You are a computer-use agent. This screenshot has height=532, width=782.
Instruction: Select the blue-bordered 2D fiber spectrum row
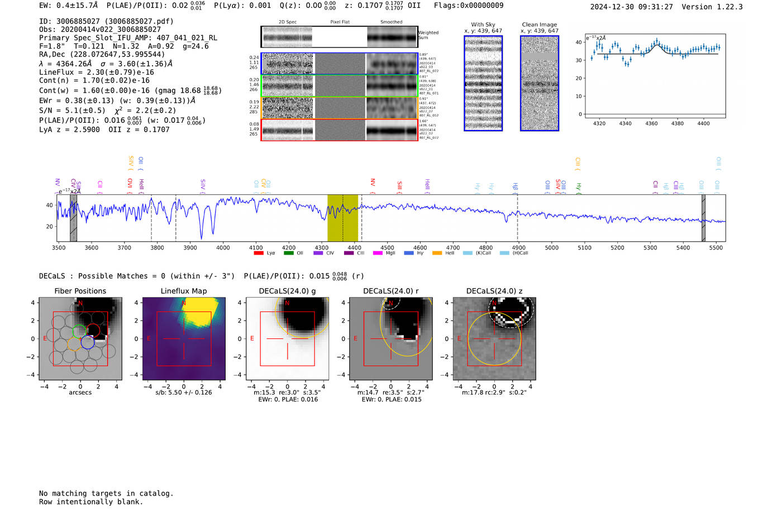click(x=339, y=64)
